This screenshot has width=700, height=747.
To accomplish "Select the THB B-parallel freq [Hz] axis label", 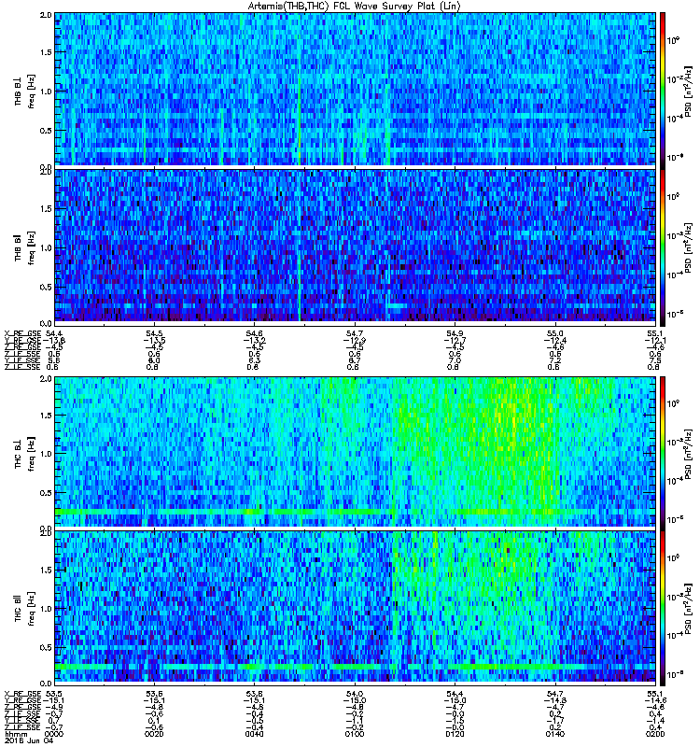I will click(x=25, y=247).
